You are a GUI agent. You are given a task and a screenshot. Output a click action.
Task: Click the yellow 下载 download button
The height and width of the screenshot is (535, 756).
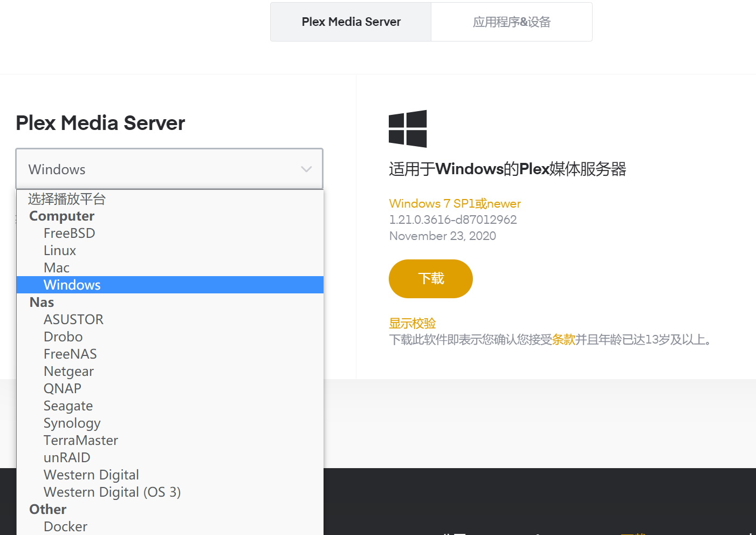pos(431,279)
